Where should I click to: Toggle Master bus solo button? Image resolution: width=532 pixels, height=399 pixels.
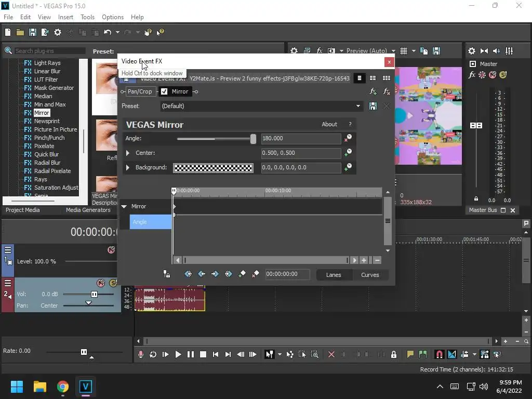coord(503,75)
